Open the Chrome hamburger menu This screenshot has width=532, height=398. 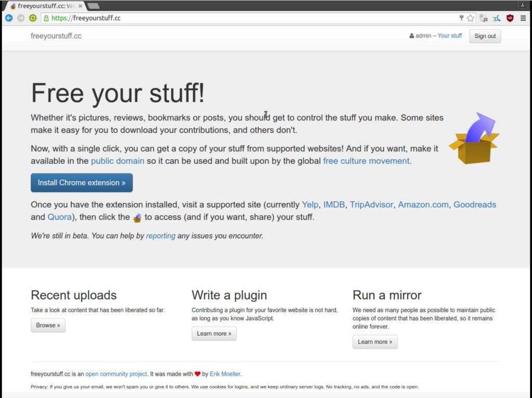[524, 18]
